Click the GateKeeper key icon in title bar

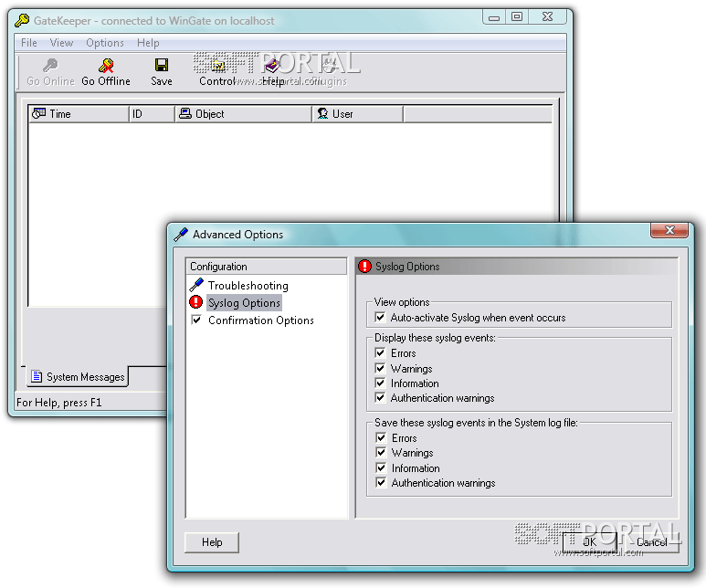pyautogui.click(x=22, y=20)
